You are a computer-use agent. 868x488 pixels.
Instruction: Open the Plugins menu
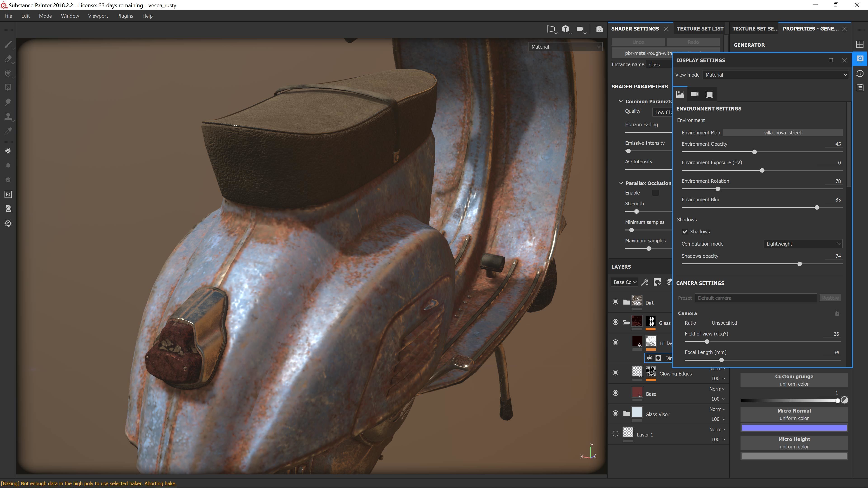125,16
